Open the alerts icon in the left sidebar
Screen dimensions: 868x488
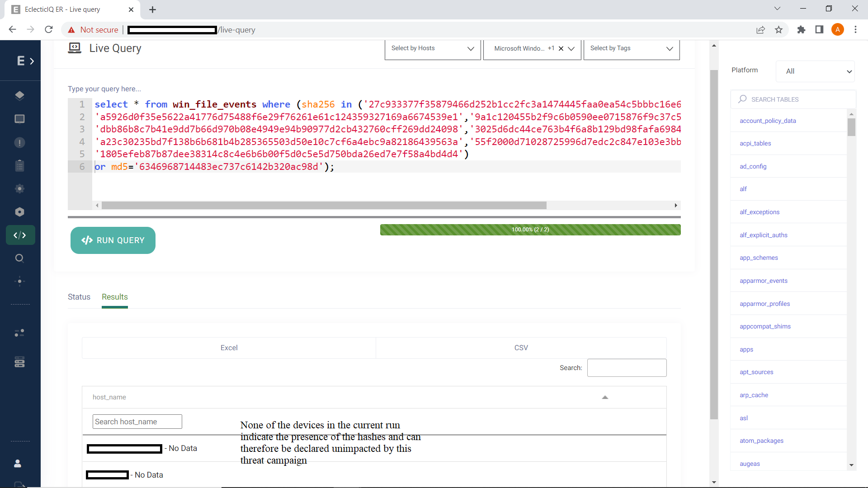click(x=19, y=142)
